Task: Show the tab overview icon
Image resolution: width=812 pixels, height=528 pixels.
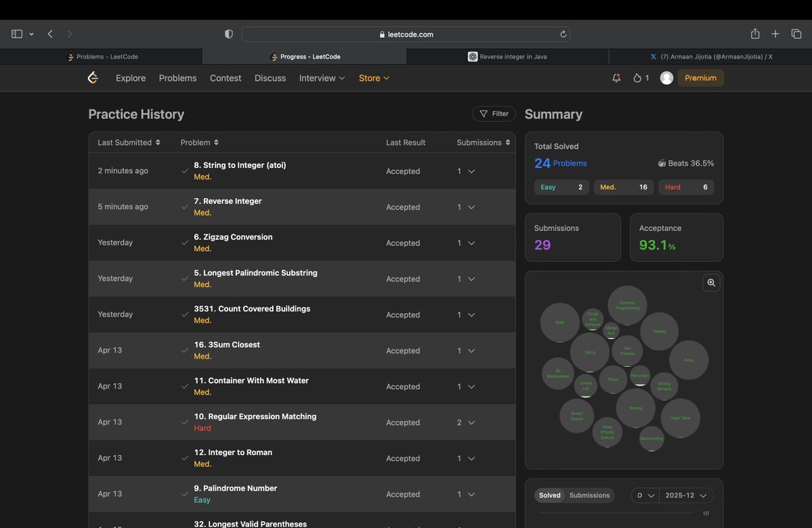Action: [796, 34]
